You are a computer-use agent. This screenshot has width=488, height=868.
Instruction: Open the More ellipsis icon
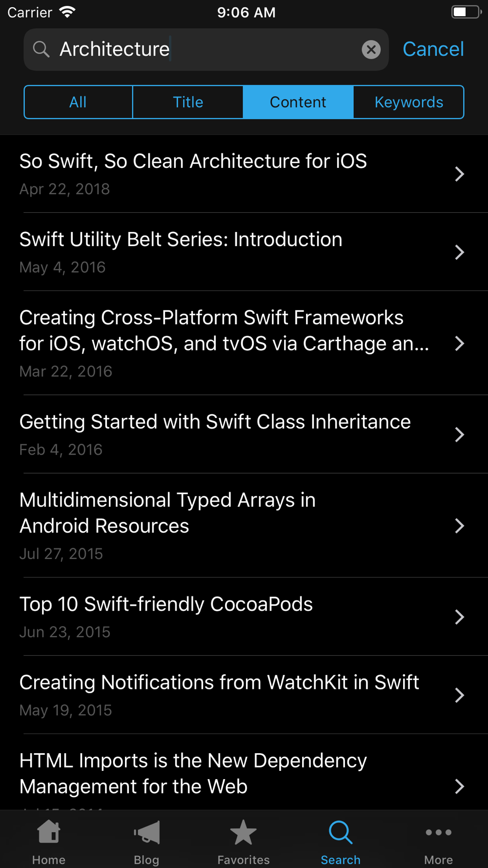[x=438, y=832]
